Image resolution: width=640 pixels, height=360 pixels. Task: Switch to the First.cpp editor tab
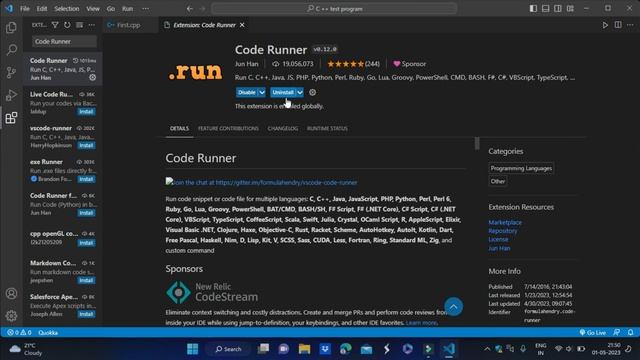click(x=128, y=25)
